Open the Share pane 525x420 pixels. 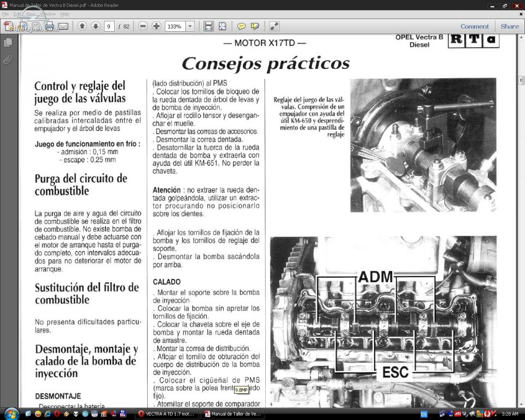tap(510, 26)
